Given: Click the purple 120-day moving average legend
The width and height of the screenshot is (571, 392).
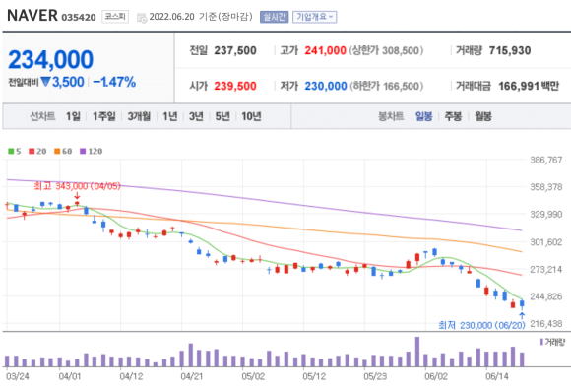Looking at the screenshot, I should pyautogui.click(x=91, y=152).
